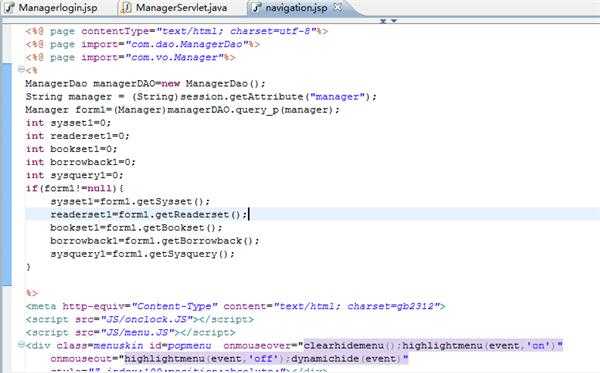Click the 'JS/menu.JS' script source
Image resolution: width=600 pixels, height=373 pixels.
tap(137, 332)
